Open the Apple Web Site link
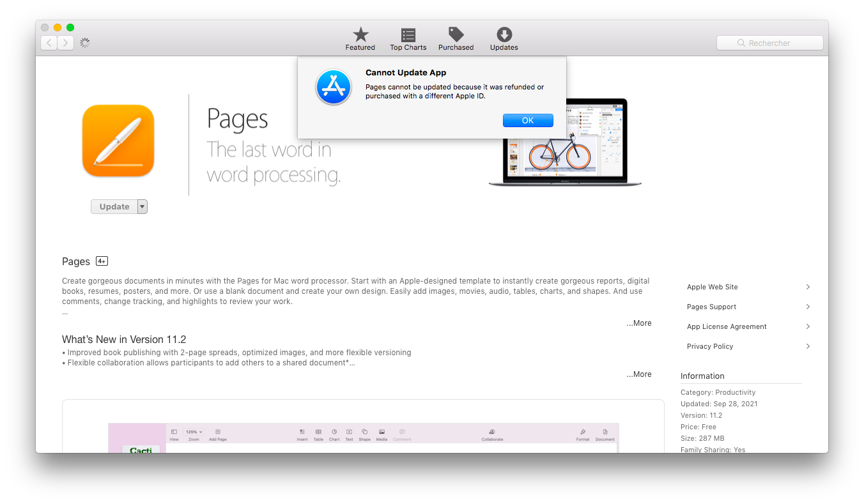The image size is (864, 504). tap(713, 287)
